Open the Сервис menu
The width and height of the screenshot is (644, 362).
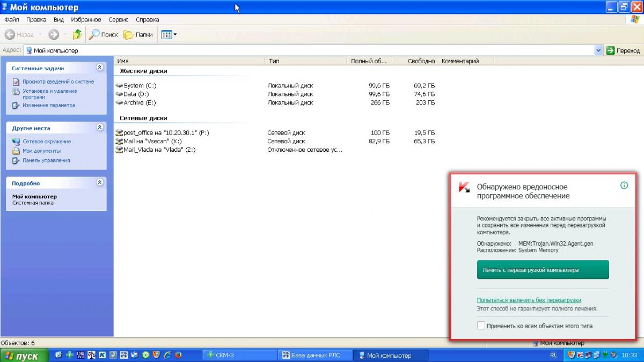pyautogui.click(x=118, y=20)
